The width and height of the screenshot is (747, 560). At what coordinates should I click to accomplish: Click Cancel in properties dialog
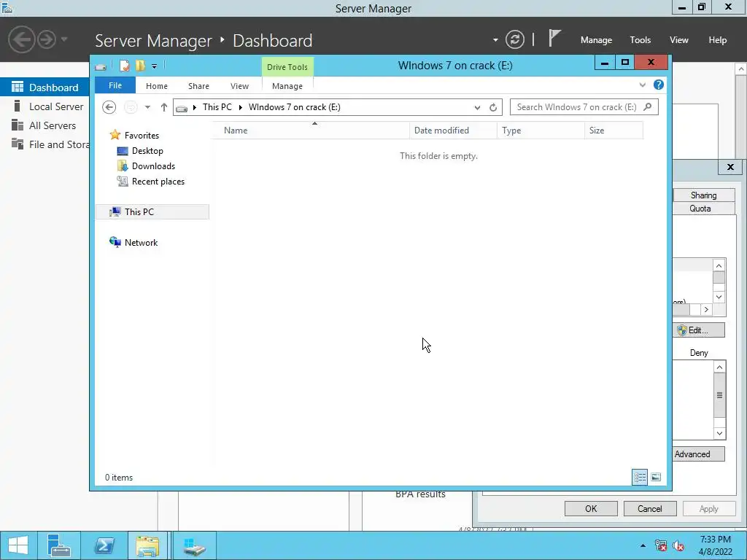coord(650,508)
